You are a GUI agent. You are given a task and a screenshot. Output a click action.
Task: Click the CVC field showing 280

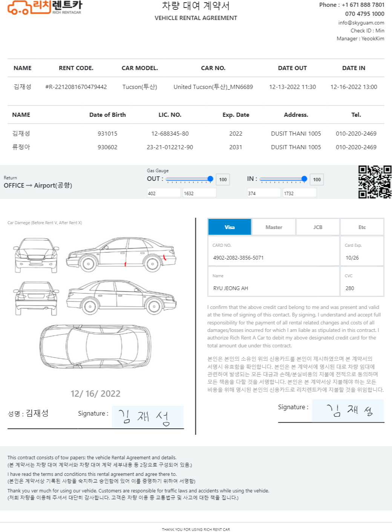(x=362, y=281)
